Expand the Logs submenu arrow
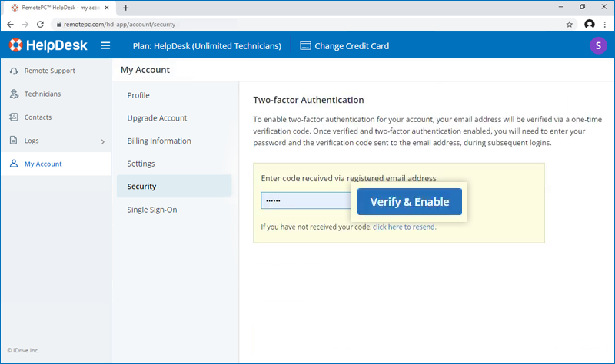Screen dimensions: 615x364 coord(103,141)
